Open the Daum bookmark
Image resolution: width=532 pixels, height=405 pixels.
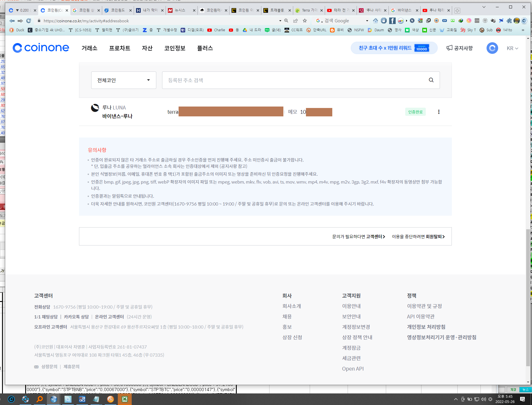click(x=376, y=30)
